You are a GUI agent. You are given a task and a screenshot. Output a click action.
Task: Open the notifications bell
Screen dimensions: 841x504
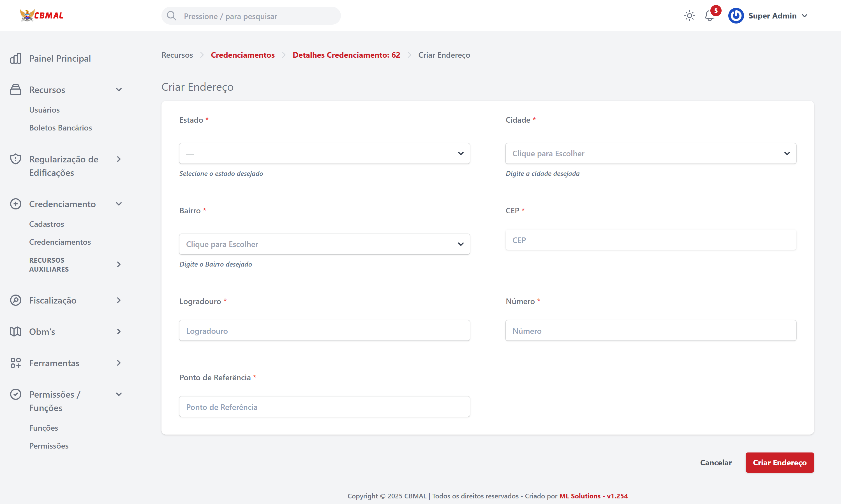pyautogui.click(x=710, y=16)
